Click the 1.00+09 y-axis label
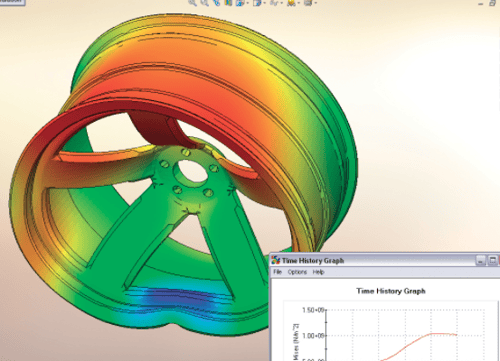The width and height of the screenshot is (500, 361). point(313,336)
